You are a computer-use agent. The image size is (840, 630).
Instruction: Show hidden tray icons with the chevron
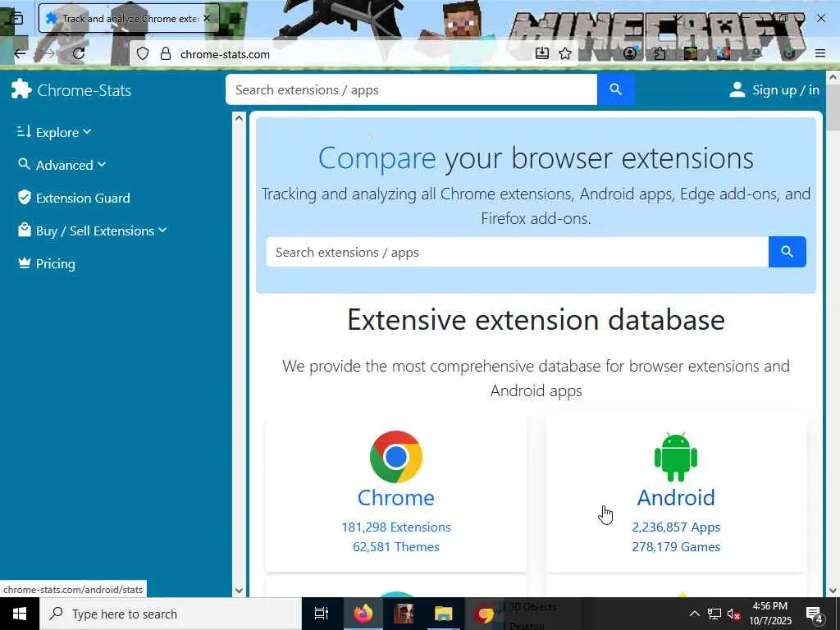coord(694,614)
